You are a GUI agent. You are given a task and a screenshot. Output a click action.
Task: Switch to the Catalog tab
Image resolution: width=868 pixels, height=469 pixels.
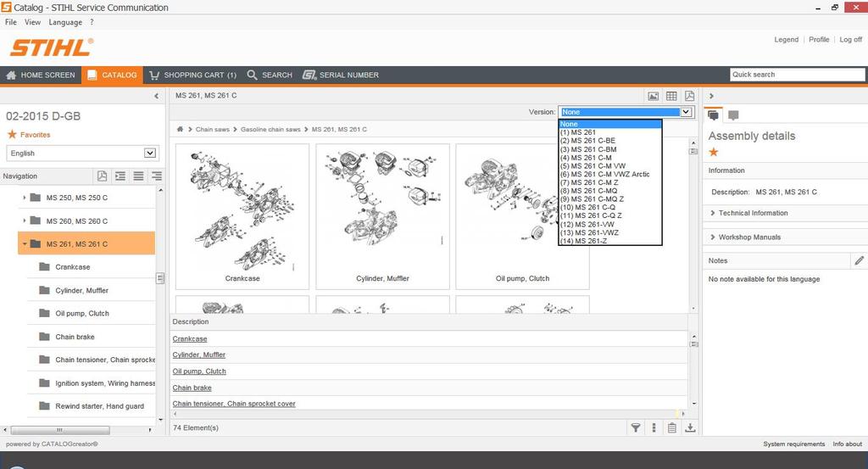point(113,75)
